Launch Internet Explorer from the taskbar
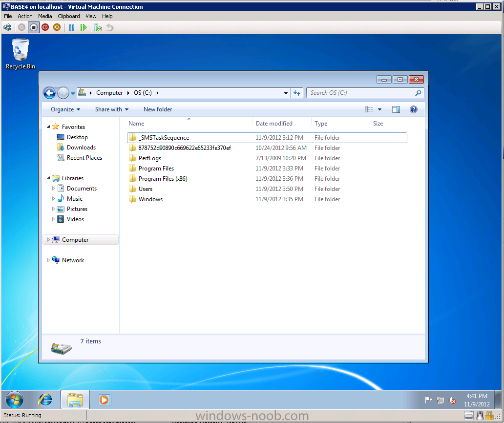The width and height of the screenshot is (504, 423). coord(45,400)
